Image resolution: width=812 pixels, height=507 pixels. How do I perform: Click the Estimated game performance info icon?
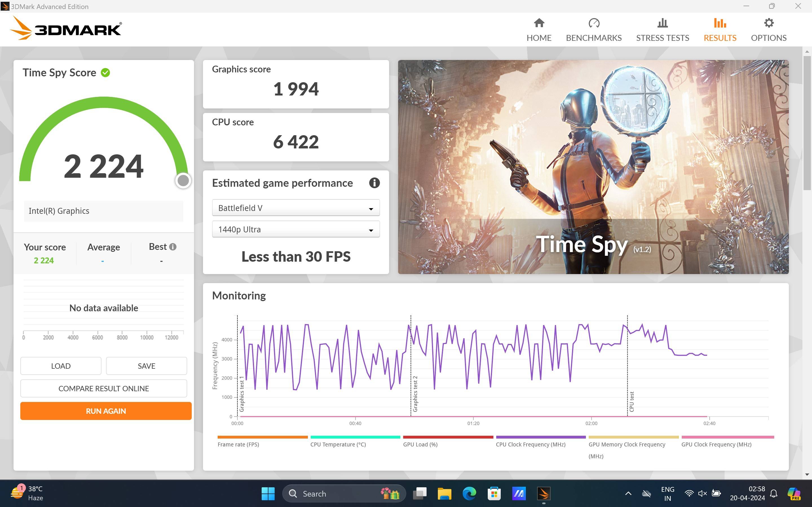pos(374,183)
